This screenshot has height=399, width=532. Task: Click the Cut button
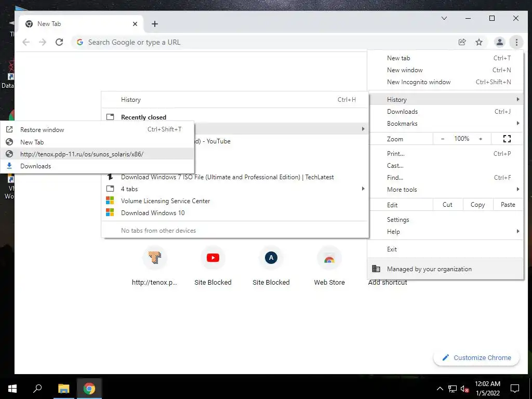click(447, 205)
